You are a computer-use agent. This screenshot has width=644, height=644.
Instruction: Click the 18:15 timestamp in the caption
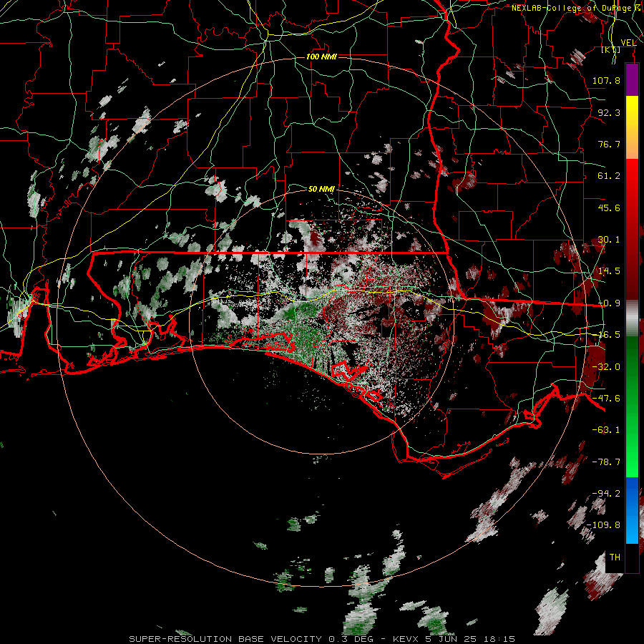tap(500, 639)
